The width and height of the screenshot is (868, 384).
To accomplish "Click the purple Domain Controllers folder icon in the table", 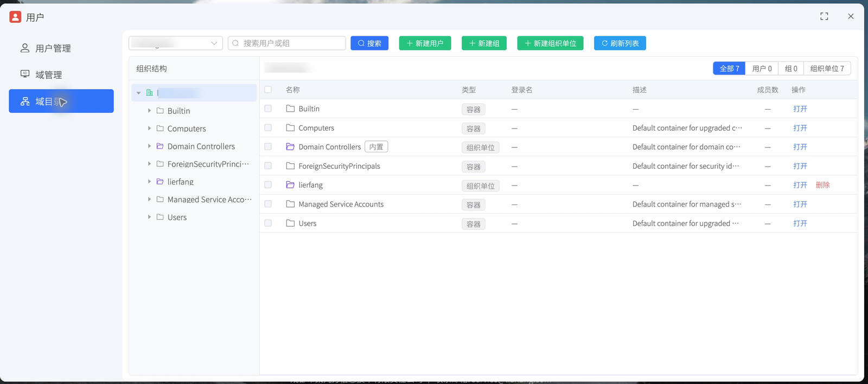I will pyautogui.click(x=290, y=147).
